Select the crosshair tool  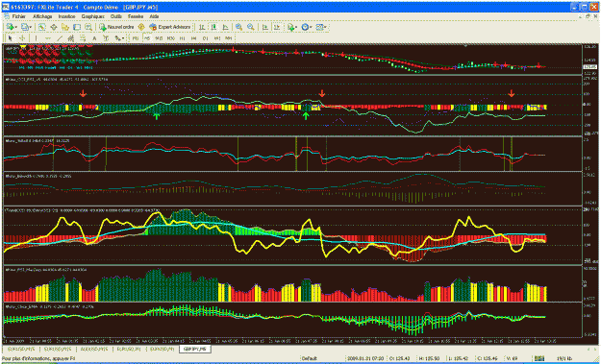pyautogui.click(x=22, y=38)
